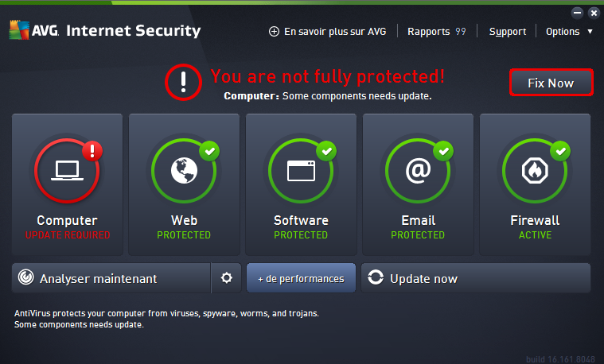604x364 pixels.
Task: Open the Firewall flame icon
Action: (535, 170)
